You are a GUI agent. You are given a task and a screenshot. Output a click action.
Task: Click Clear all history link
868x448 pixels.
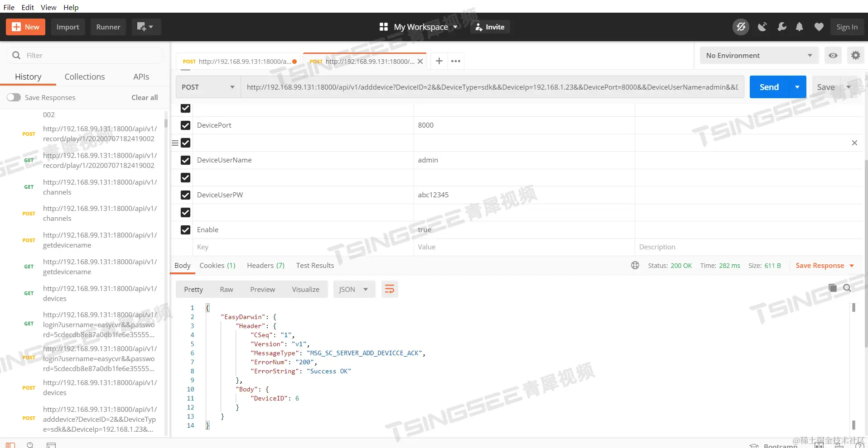tap(145, 97)
